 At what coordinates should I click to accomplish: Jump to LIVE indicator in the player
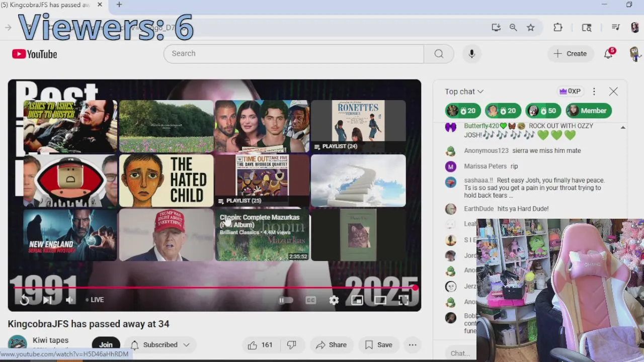95,300
